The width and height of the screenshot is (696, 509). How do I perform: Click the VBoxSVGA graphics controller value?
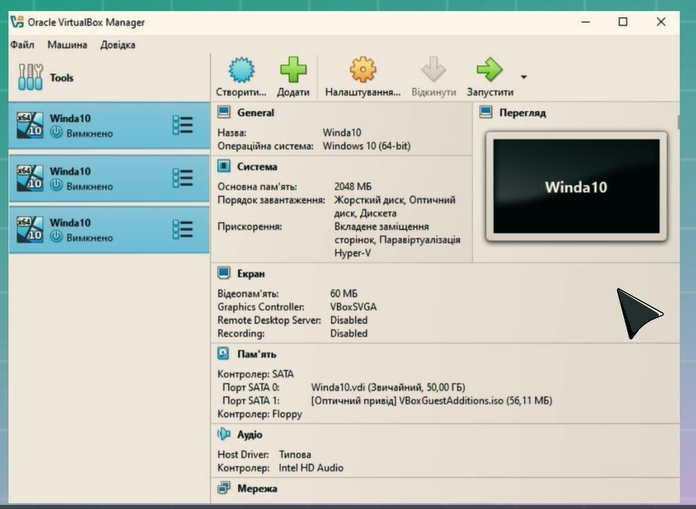[x=353, y=307]
